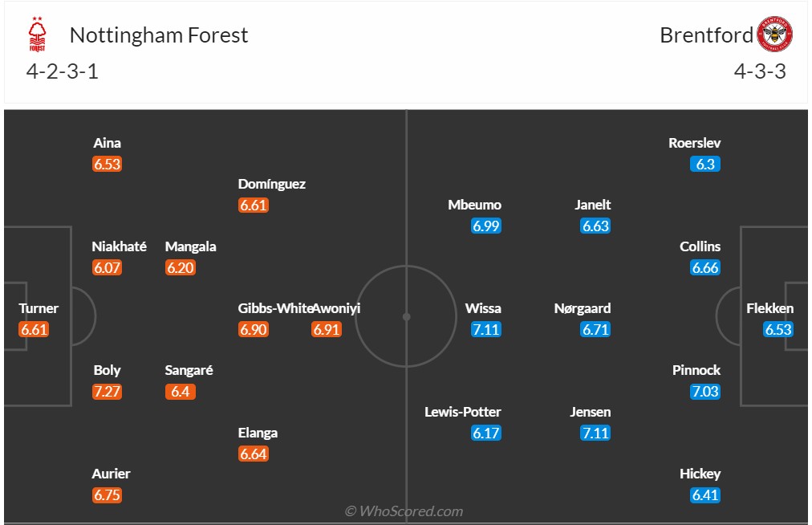Click player name Gibbs-White
This screenshot has width=812, height=525.
[x=274, y=308]
